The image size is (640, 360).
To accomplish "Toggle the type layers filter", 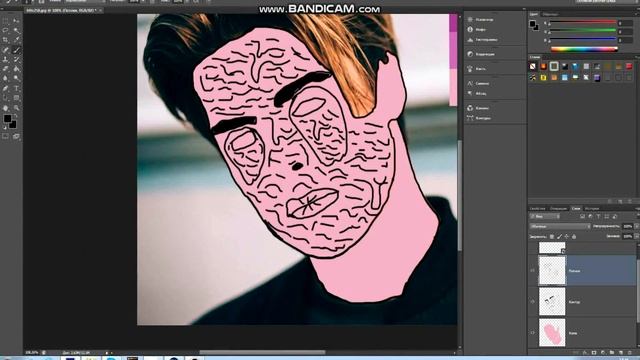I will (x=598, y=216).
